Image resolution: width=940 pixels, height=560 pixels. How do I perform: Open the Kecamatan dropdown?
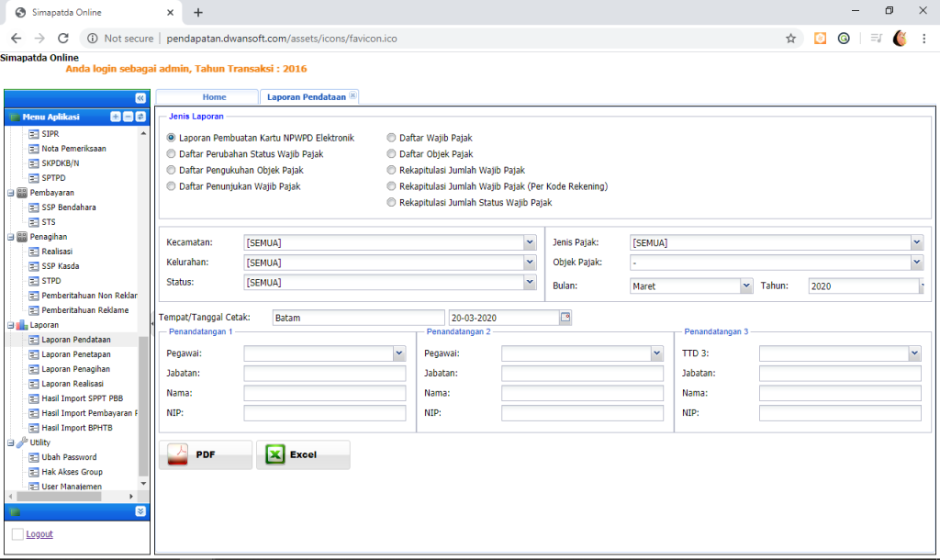point(530,242)
